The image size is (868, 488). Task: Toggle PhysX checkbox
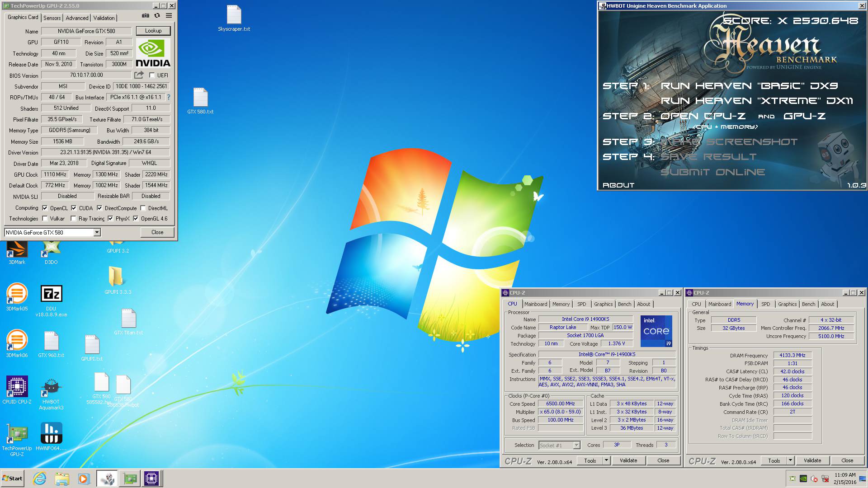coord(110,219)
